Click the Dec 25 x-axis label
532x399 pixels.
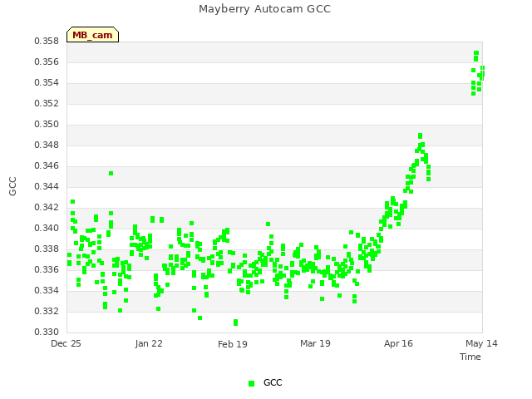(x=66, y=343)
